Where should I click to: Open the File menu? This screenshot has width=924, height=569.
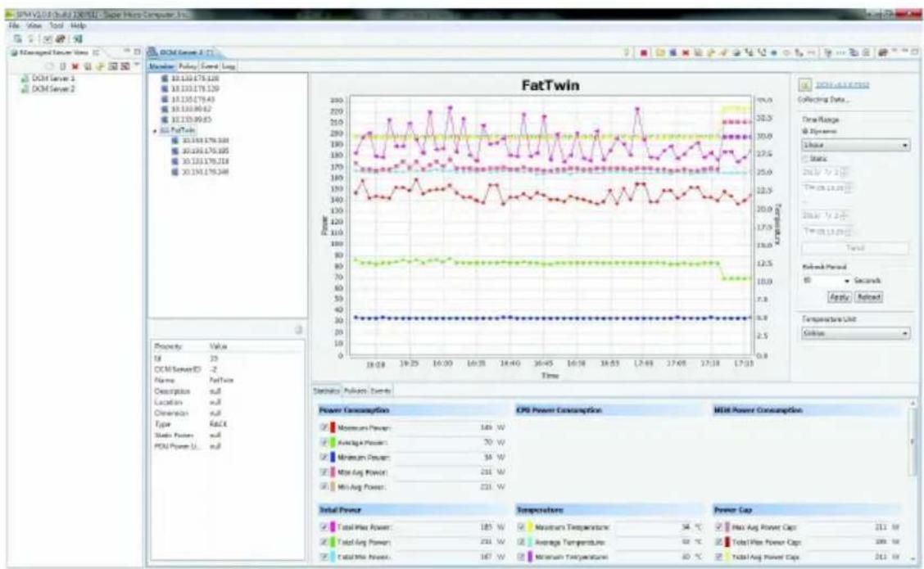coord(14,26)
